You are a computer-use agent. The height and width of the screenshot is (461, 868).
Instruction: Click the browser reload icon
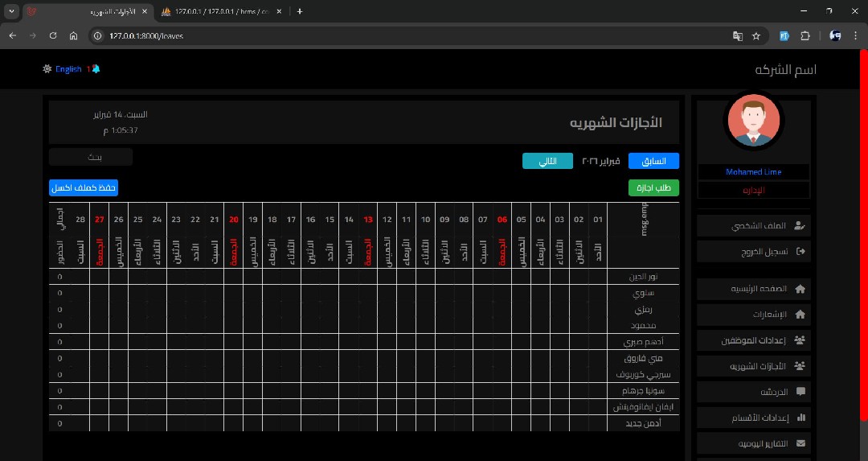53,35
